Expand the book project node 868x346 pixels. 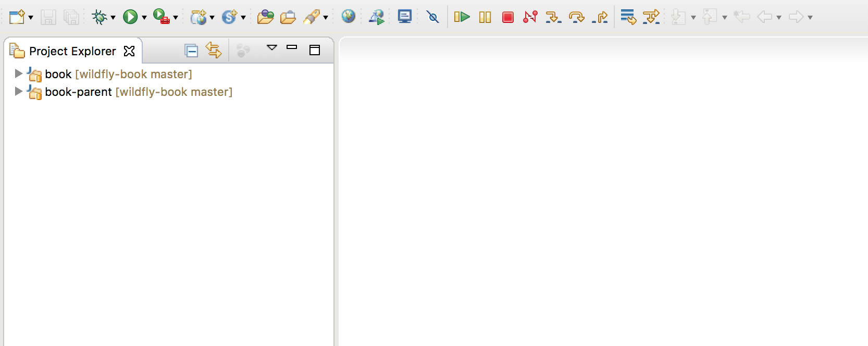(18, 73)
